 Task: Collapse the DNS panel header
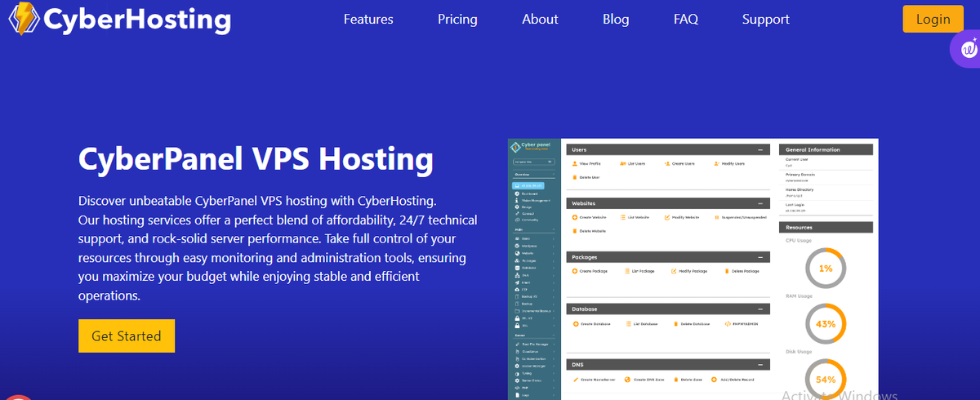[x=760, y=365]
